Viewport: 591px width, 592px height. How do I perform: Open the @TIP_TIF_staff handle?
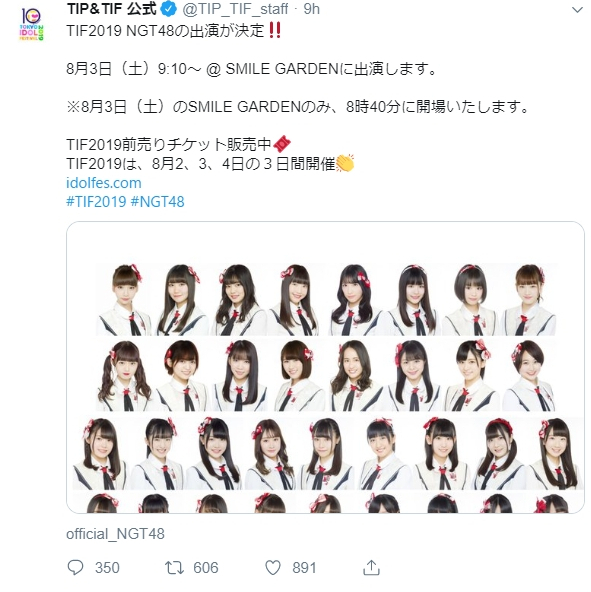[x=235, y=9]
